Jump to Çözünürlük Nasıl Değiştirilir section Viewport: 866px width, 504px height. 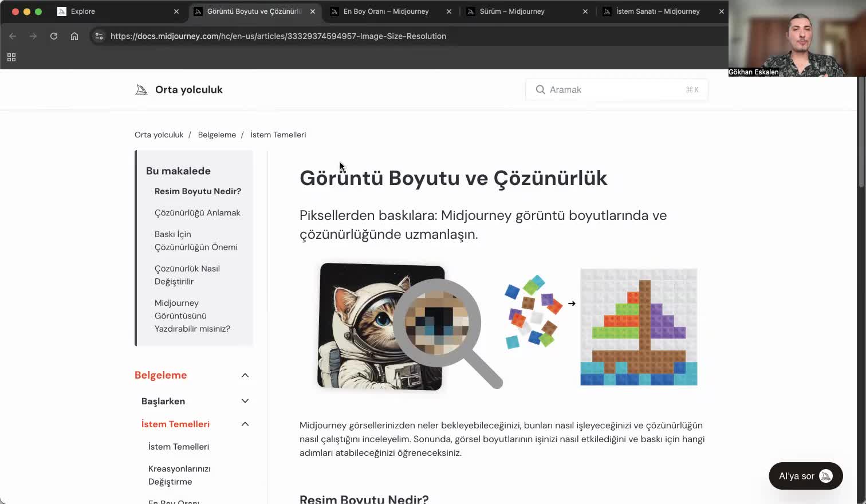point(187,275)
